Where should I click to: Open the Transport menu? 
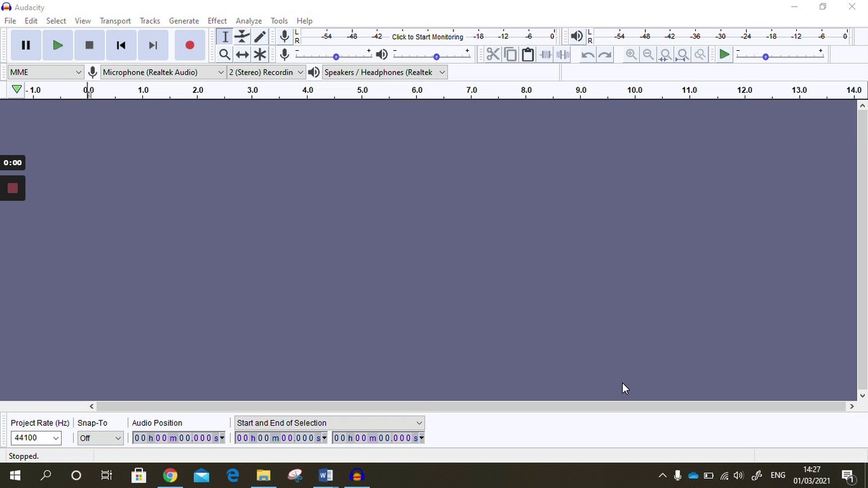tap(115, 21)
